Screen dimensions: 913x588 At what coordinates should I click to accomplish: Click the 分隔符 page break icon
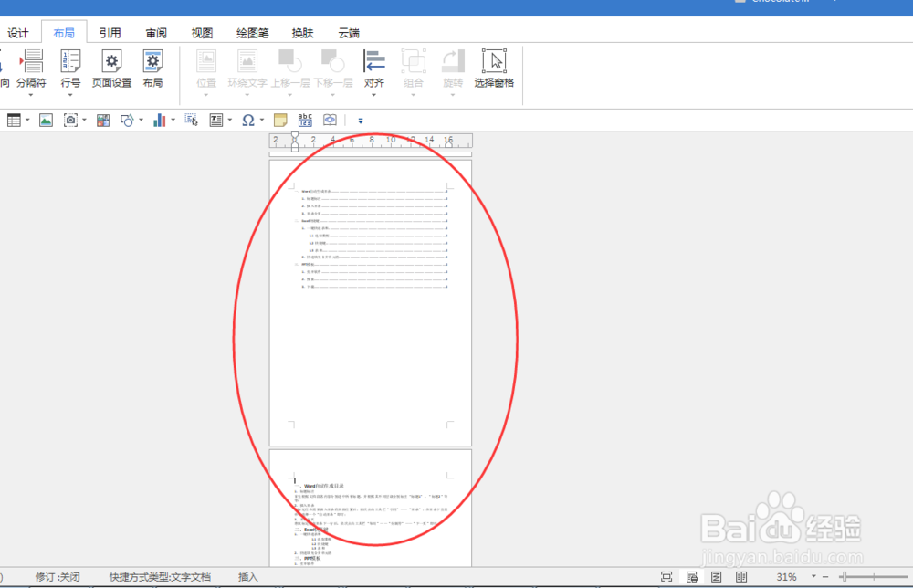click(x=31, y=61)
